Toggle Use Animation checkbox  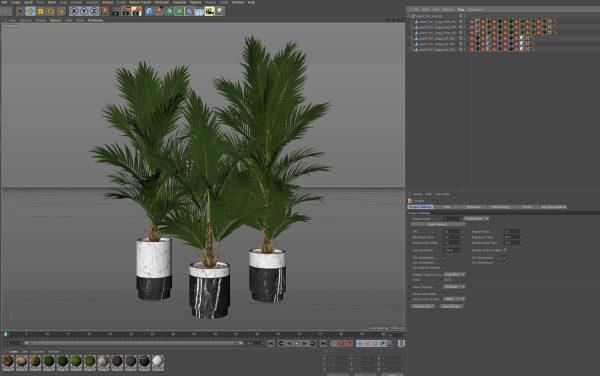tap(445, 258)
